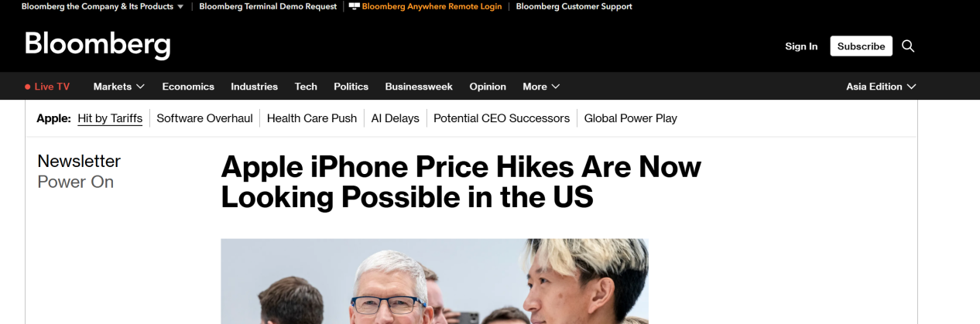Image resolution: width=980 pixels, height=324 pixels.
Task: Click the Bloomberg logo
Action: tap(98, 45)
